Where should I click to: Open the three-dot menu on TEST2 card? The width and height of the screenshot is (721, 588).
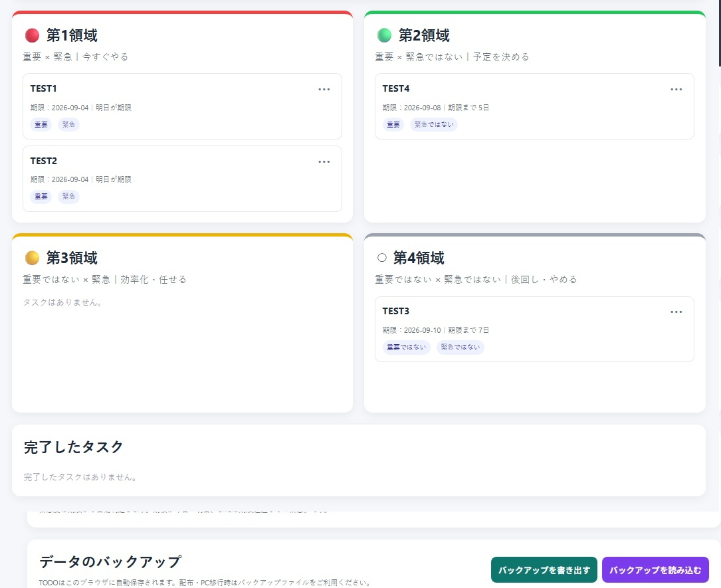coord(324,162)
